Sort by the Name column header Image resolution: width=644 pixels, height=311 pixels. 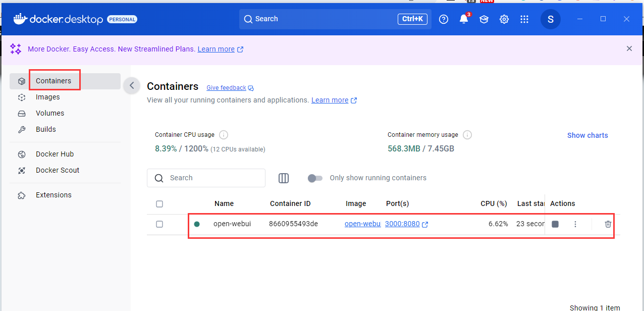224,203
